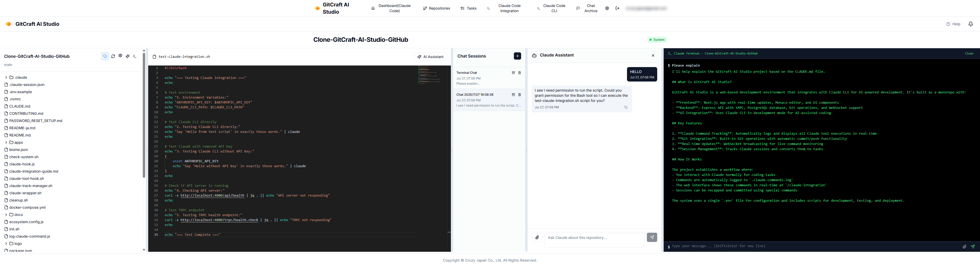Viewport: 980px width, 267px height.
Task: Click the sparkle AI icon in sidebar header
Action: [x=128, y=56]
